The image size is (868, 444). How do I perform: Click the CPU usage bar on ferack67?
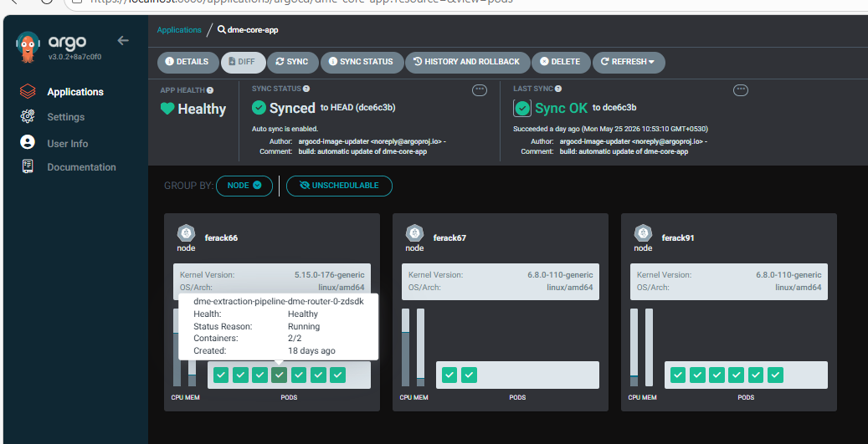point(406,347)
